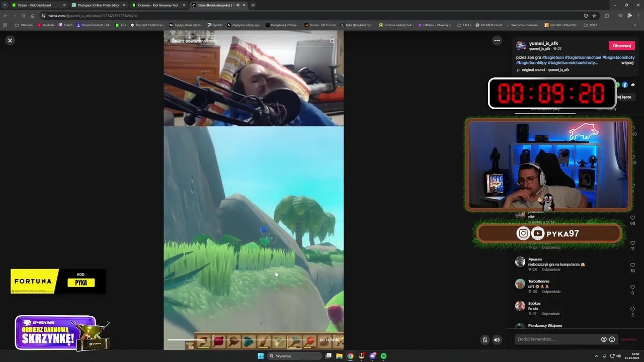Reply to Sobkus's comment via Odpowiedz
644x362 pixels.
tap(551, 314)
